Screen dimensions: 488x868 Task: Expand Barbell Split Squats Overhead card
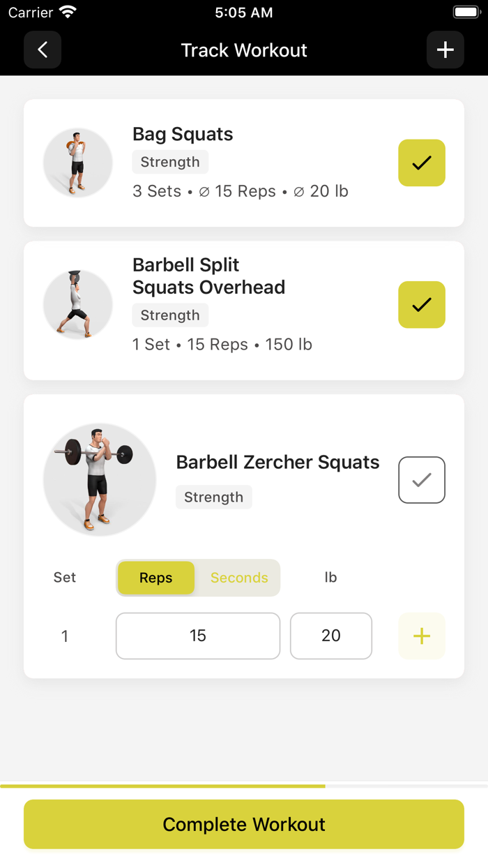tap(208, 276)
